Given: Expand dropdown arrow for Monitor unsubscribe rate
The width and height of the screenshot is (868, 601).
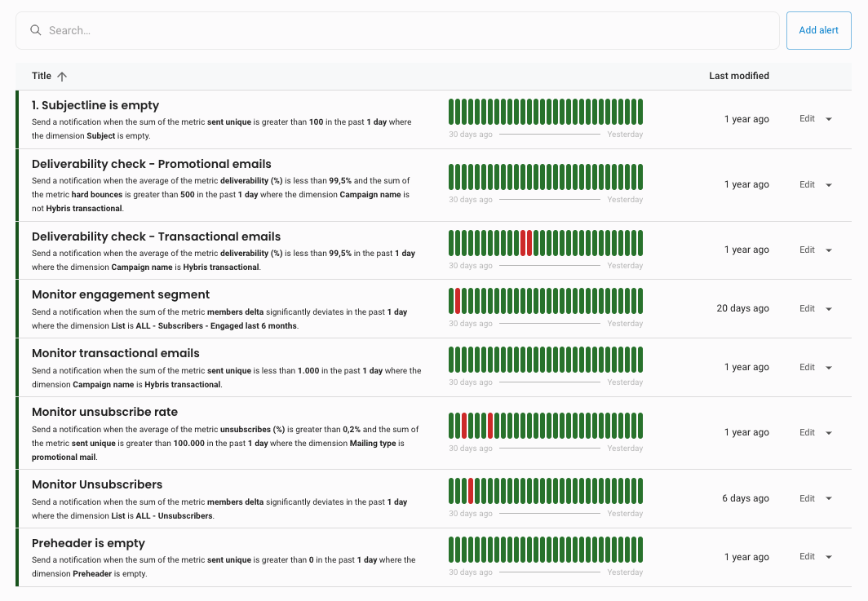Looking at the screenshot, I should pyautogui.click(x=829, y=433).
